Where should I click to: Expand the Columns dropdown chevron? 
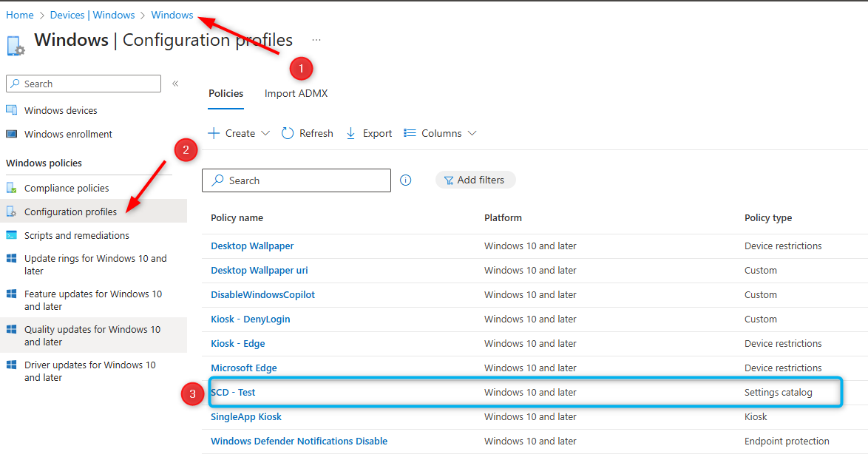pyautogui.click(x=472, y=133)
